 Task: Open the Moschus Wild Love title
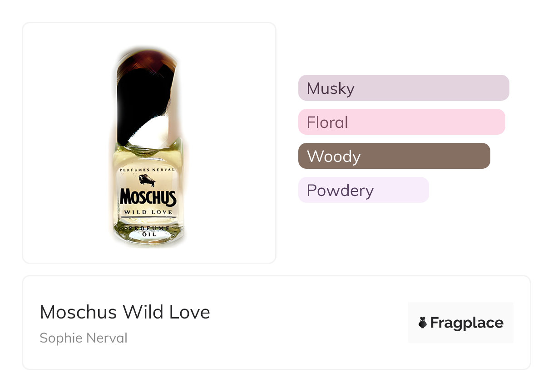[125, 312]
